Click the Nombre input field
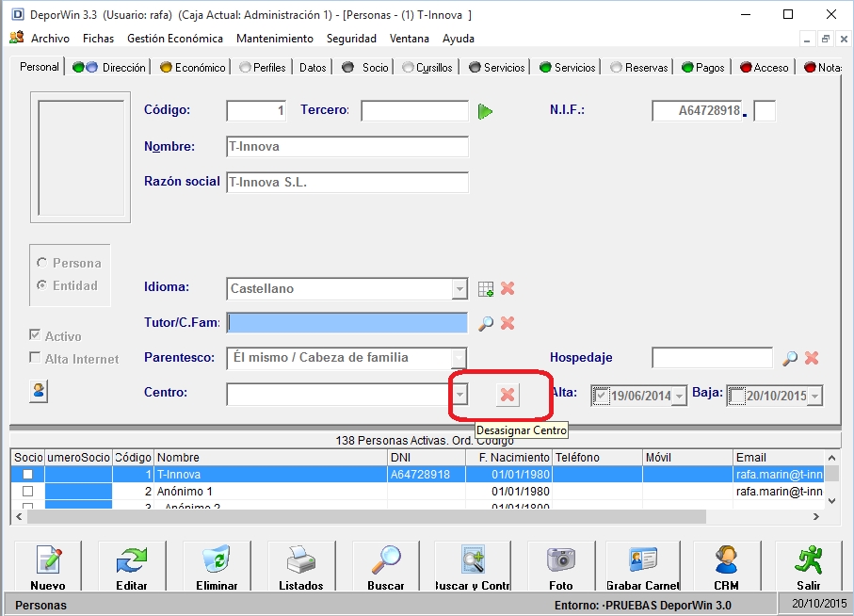Image resolution: width=854 pixels, height=616 pixels. (x=347, y=147)
